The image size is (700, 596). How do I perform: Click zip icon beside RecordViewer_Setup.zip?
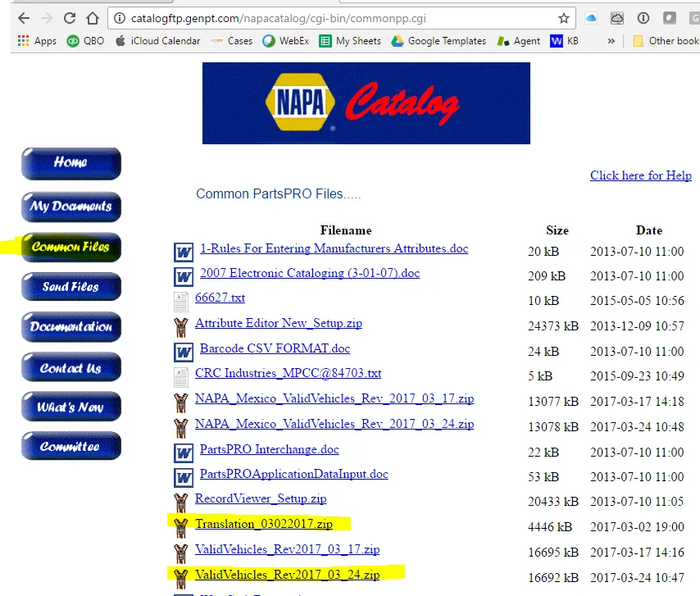click(x=180, y=501)
